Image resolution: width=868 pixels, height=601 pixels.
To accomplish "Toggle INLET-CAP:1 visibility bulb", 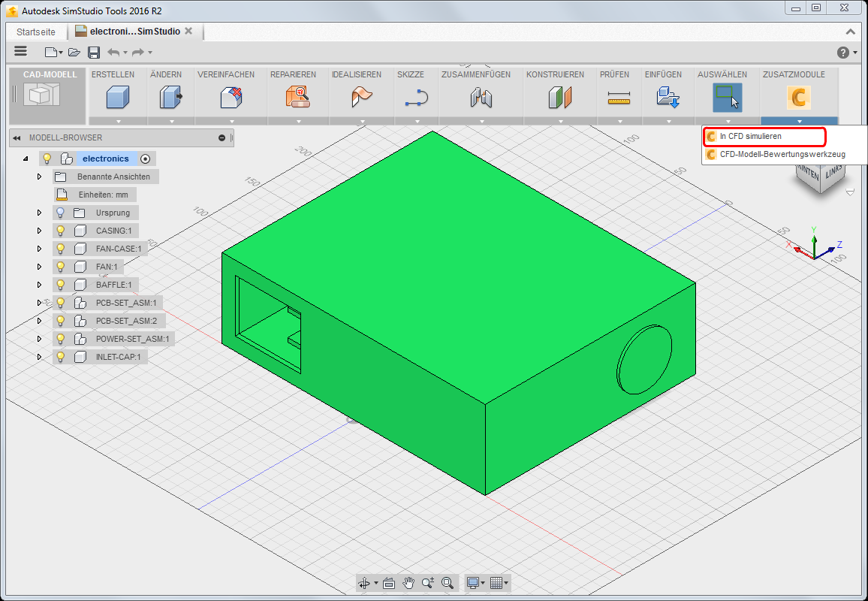I will [60, 357].
